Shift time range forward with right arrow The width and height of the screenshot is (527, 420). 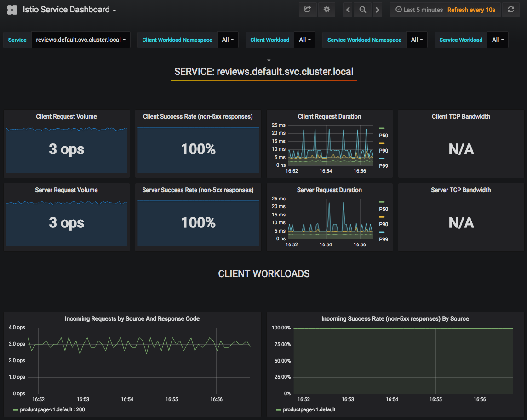pyautogui.click(x=378, y=10)
